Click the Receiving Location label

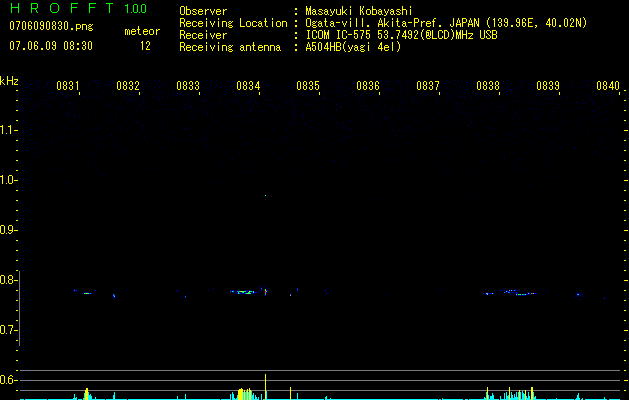point(233,23)
